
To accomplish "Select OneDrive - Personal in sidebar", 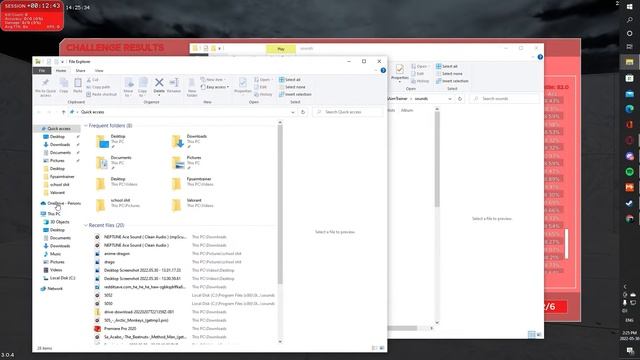I will [x=60, y=203].
